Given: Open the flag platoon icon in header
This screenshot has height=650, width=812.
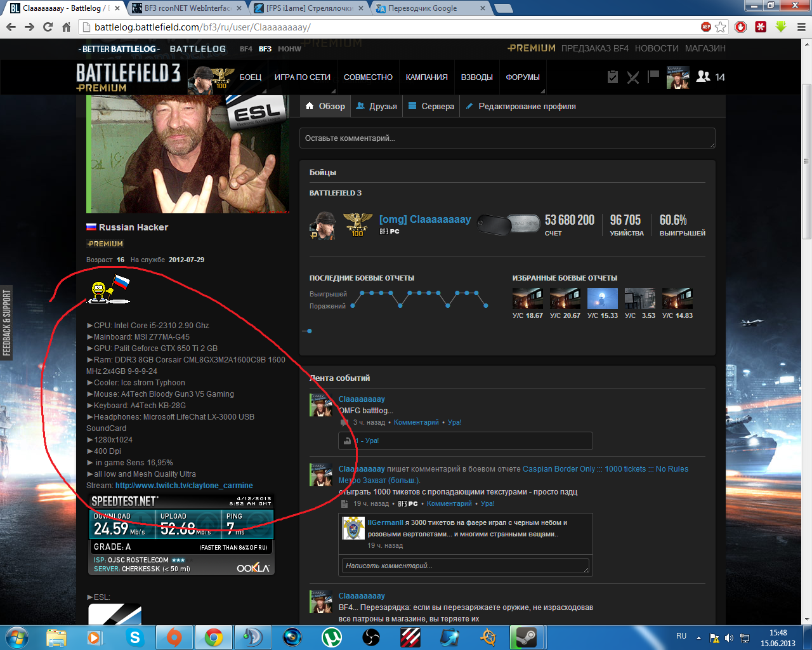Looking at the screenshot, I should click(x=653, y=77).
